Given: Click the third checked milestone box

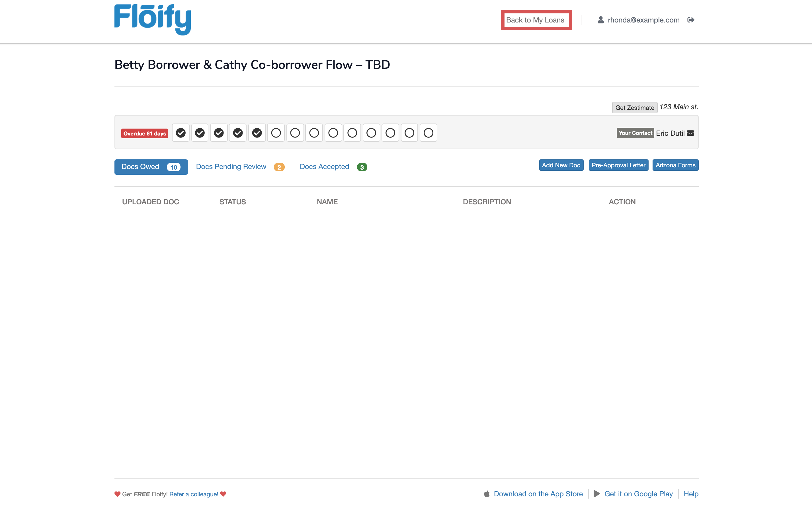Looking at the screenshot, I should click(219, 133).
